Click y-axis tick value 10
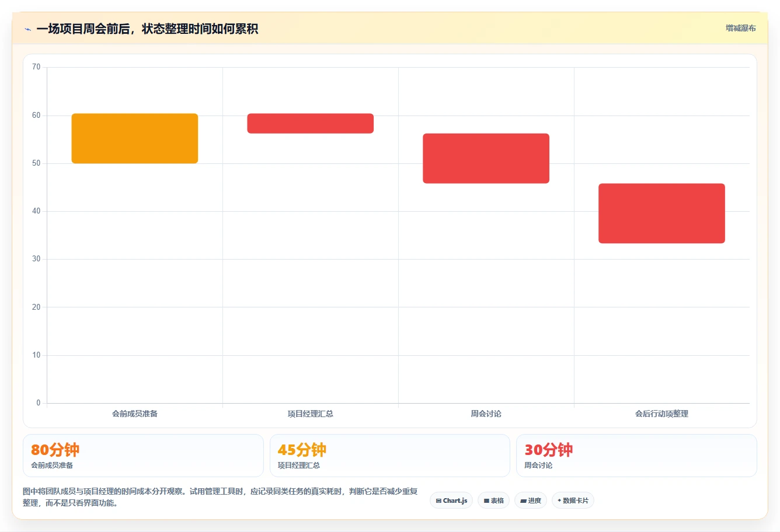 pos(36,355)
